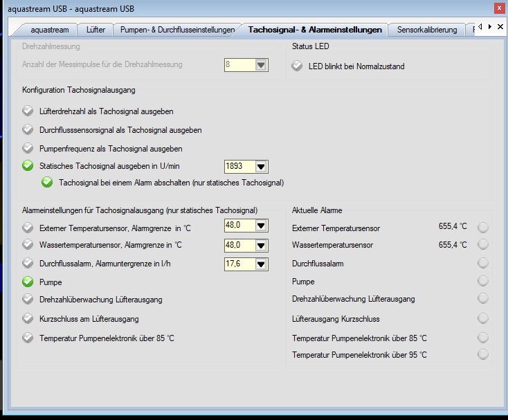This screenshot has width=508, height=420.
Task: Click the Externer Temperatursensor alarm indicator light
Action: click(482, 228)
